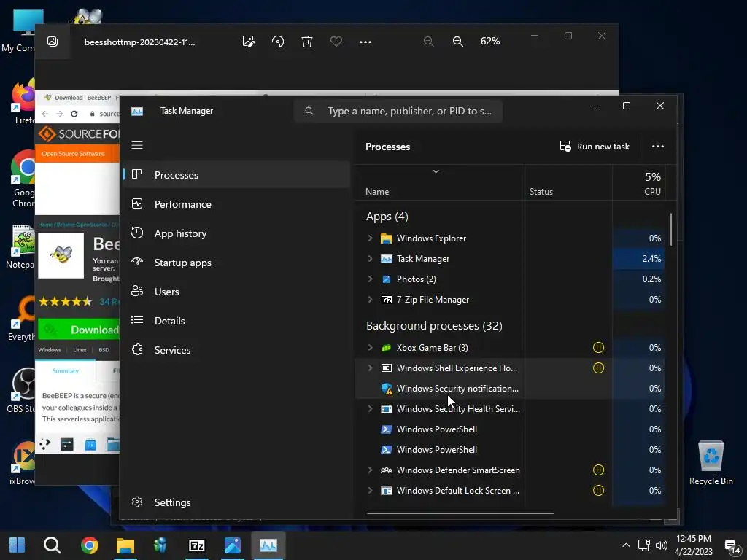Zoom out in Photos window

[429, 42]
